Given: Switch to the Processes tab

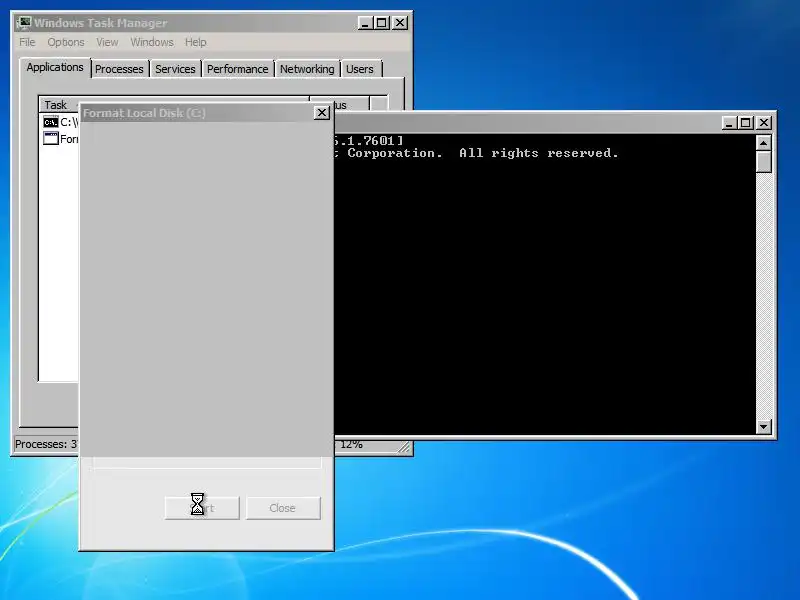Looking at the screenshot, I should (119, 69).
